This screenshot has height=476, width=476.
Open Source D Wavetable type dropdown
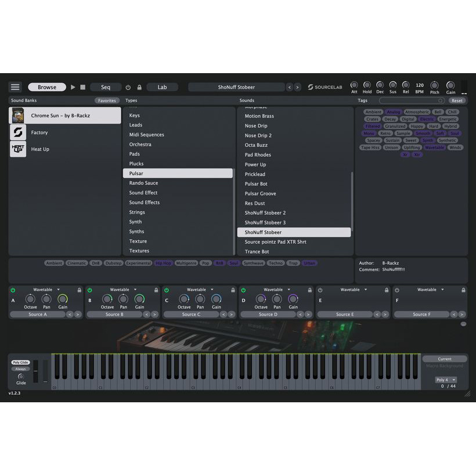[276, 290]
